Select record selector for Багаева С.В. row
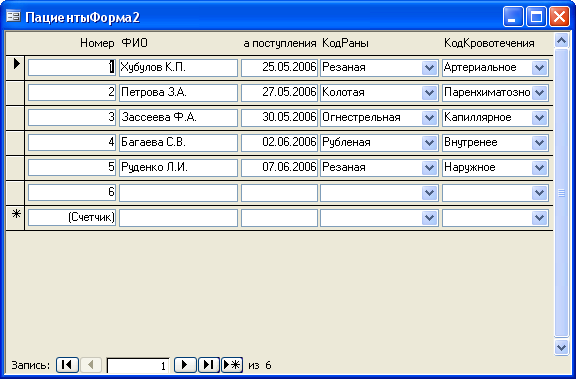The height and width of the screenshot is (379, 576). [15, 143]
